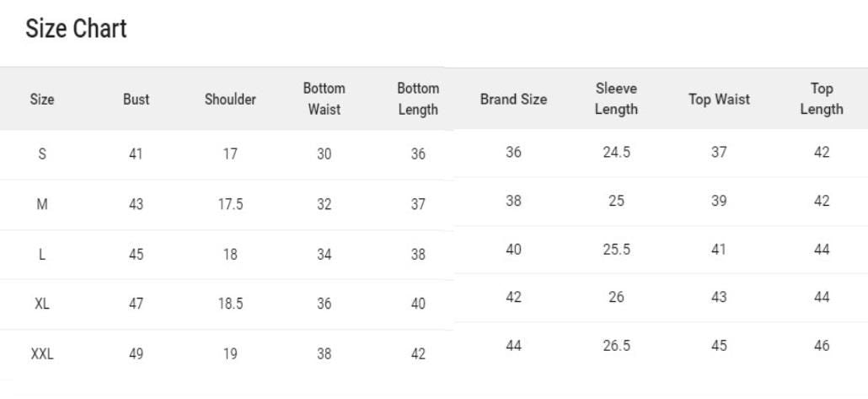Click the Size Chart heading
The image size is (868, 399).
point(76,29)
